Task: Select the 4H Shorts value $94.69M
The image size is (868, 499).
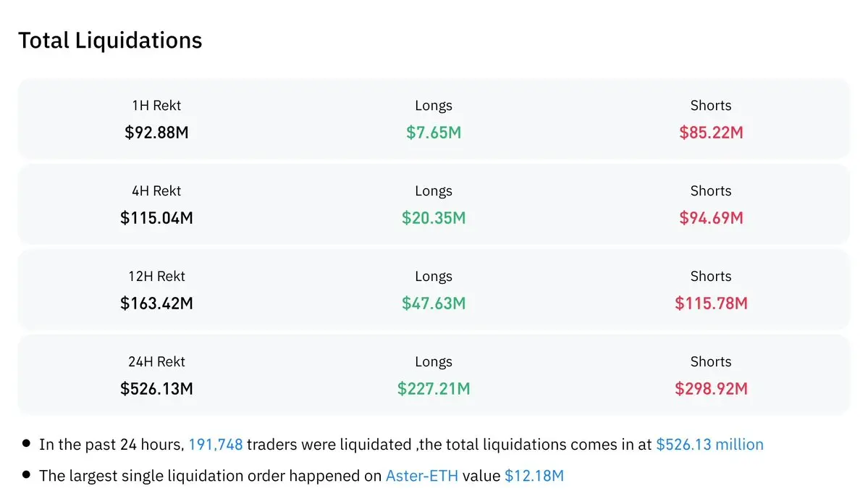Action: tap(711, 218)
